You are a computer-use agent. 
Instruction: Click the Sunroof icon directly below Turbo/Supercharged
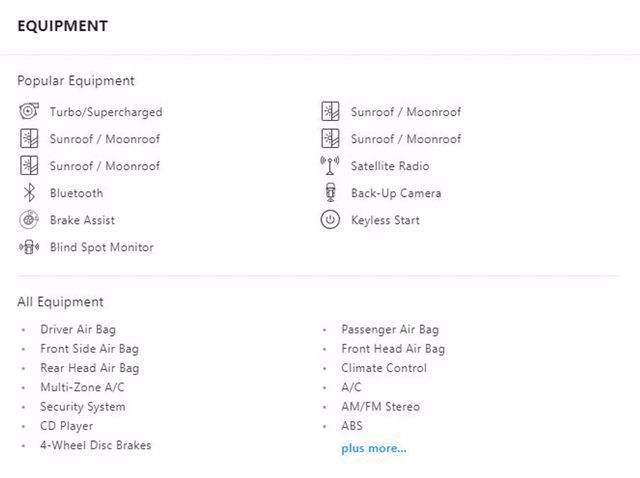[x=29, y=138]
